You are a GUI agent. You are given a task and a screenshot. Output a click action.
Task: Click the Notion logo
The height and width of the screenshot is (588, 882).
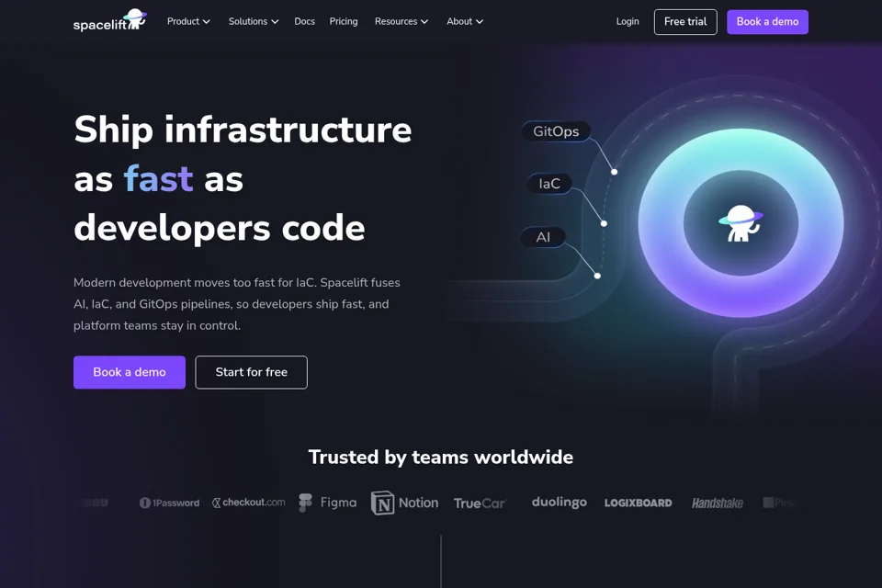click(404, 503)
